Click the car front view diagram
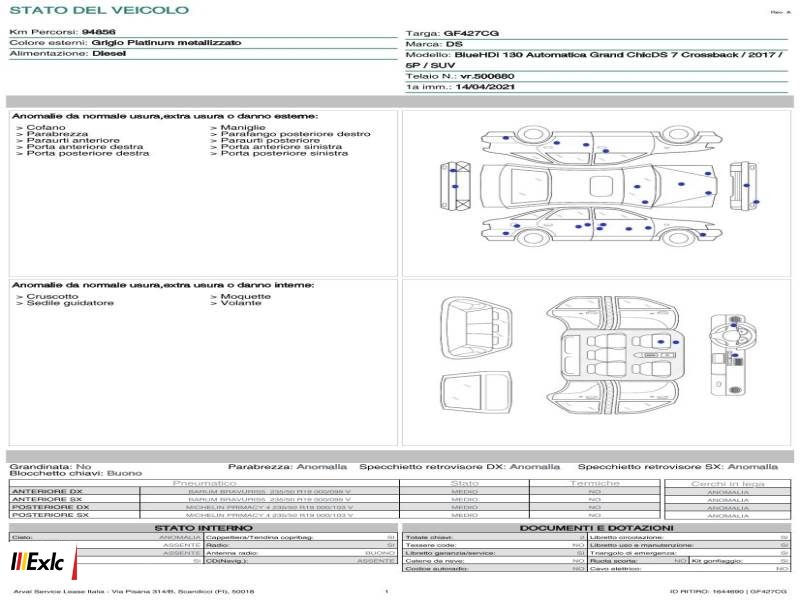Screen dimensions: 800x600 tap(743, 186)
